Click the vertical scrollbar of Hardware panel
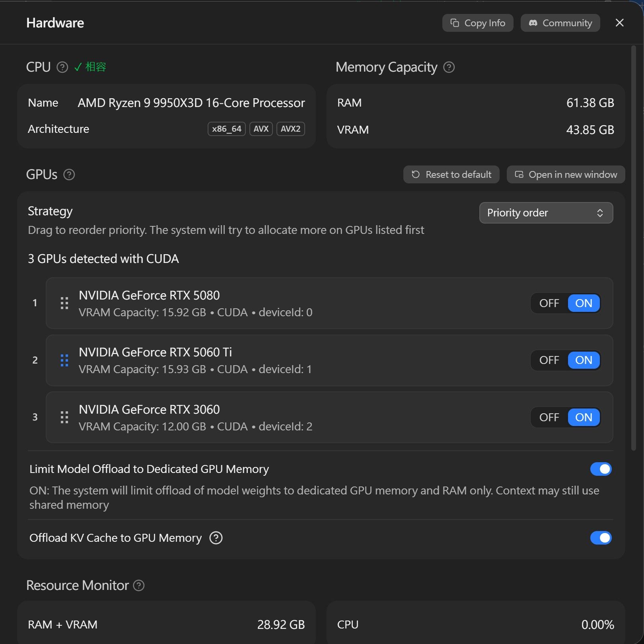Image resolution: width=644 pixels, height=644 pixels. pos(634,248)
